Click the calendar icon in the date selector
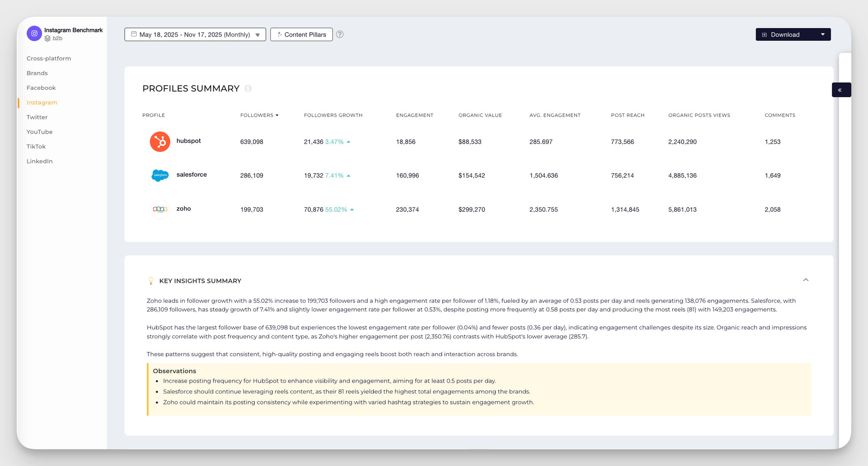 click(133, 34)
